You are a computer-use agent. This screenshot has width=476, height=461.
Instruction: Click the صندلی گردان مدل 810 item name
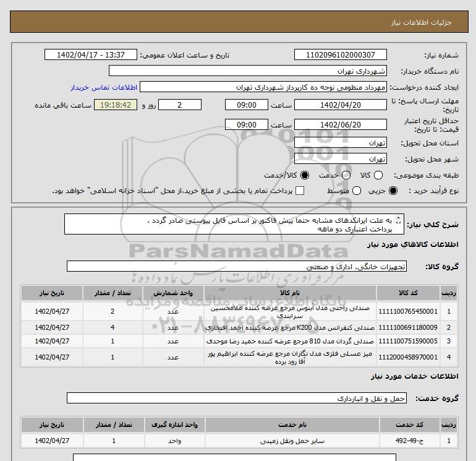coord(290,342)
